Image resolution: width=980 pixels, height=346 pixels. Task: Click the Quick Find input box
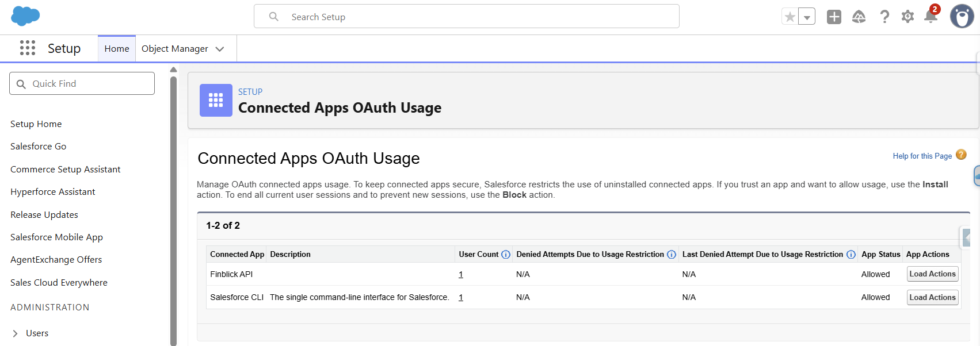82,83
